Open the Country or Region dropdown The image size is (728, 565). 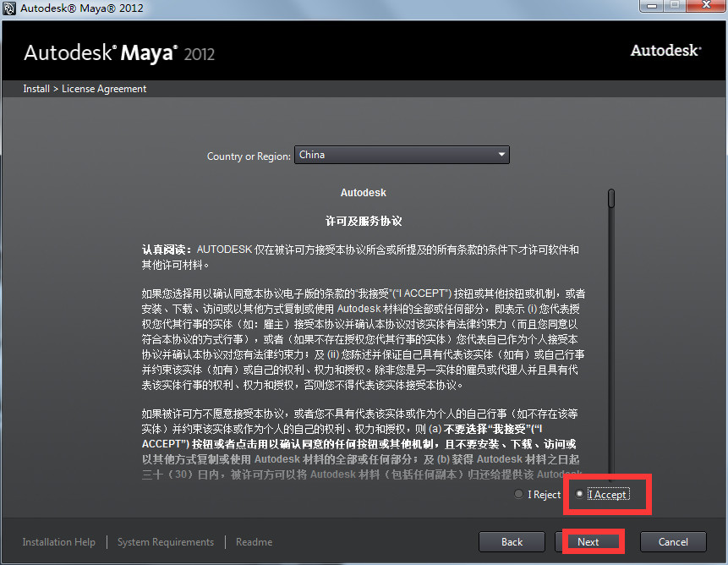tap(402, 155)
